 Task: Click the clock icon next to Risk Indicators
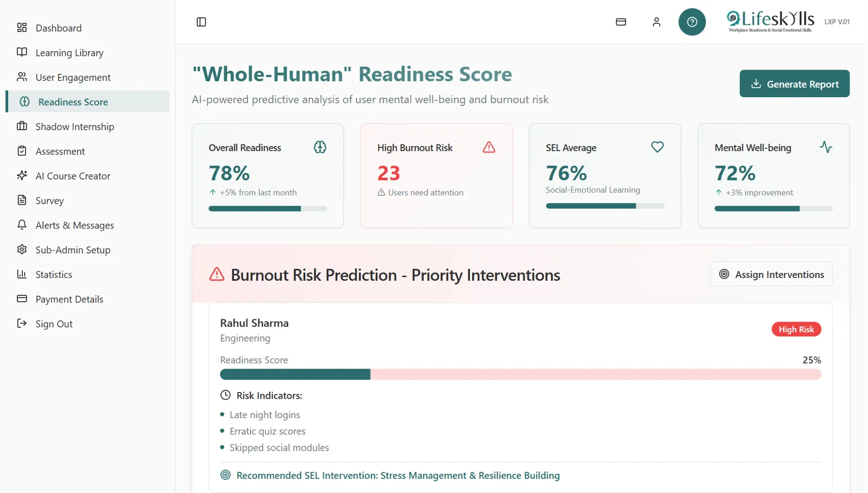click(x=226, y=395)
